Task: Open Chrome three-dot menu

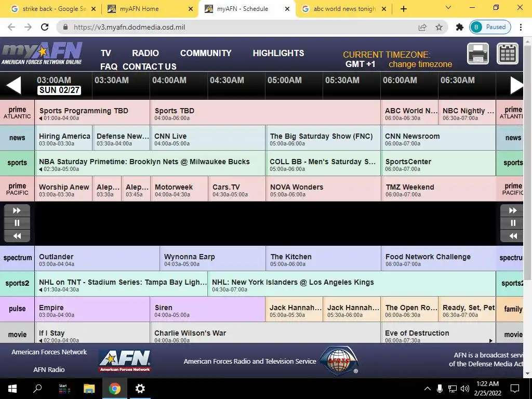Action: (x=521, y=27)
